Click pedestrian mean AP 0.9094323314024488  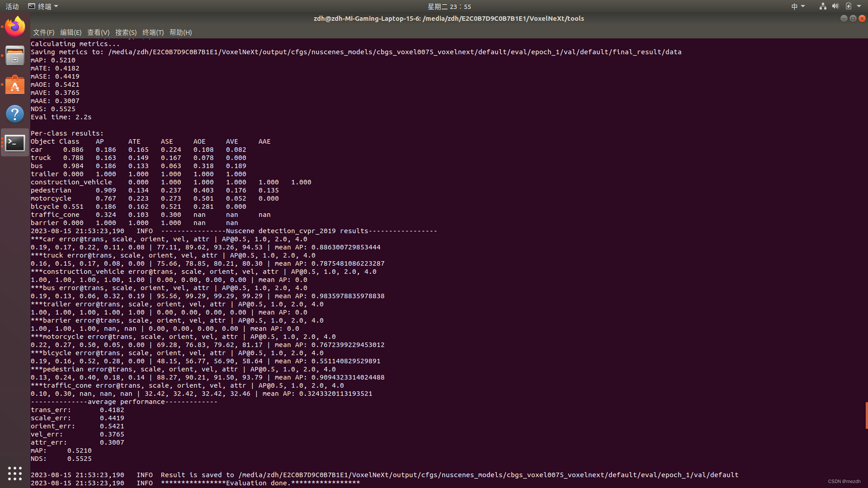[x=348, y=377]
